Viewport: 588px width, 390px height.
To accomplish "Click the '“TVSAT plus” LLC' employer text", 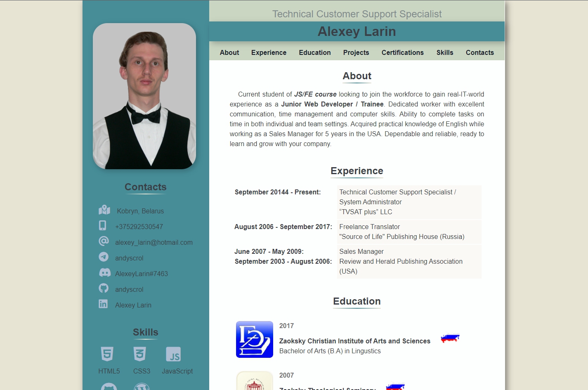I will tap(366, 212).
